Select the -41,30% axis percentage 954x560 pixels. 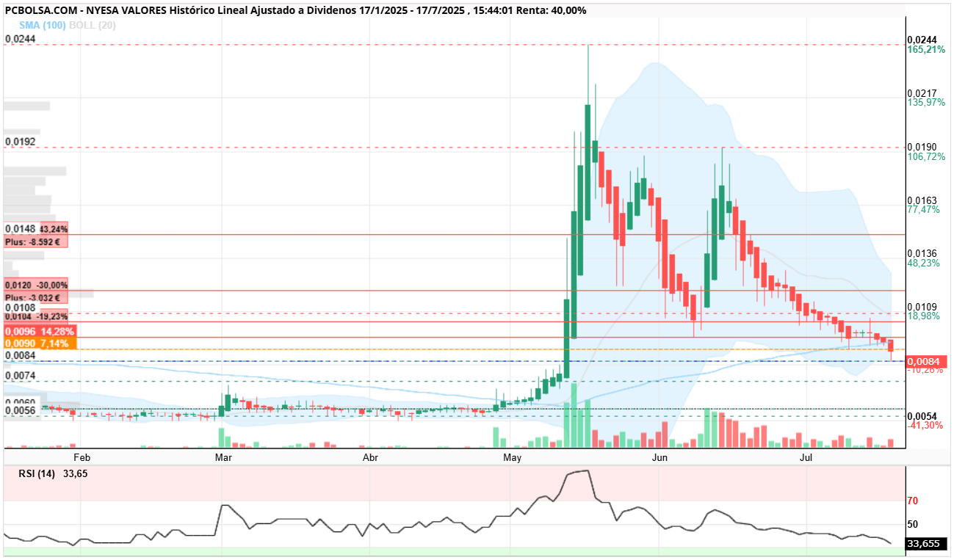tap(925, 426)
